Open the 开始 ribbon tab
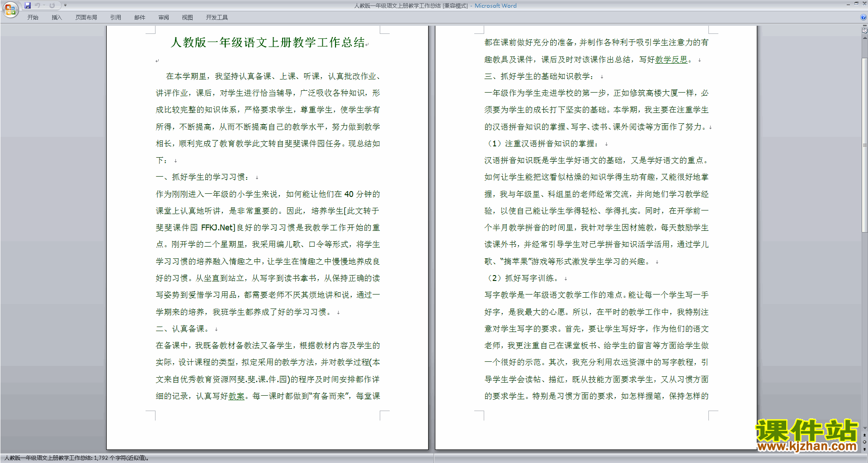Screen dimensions: 868x463 point(33,18)
